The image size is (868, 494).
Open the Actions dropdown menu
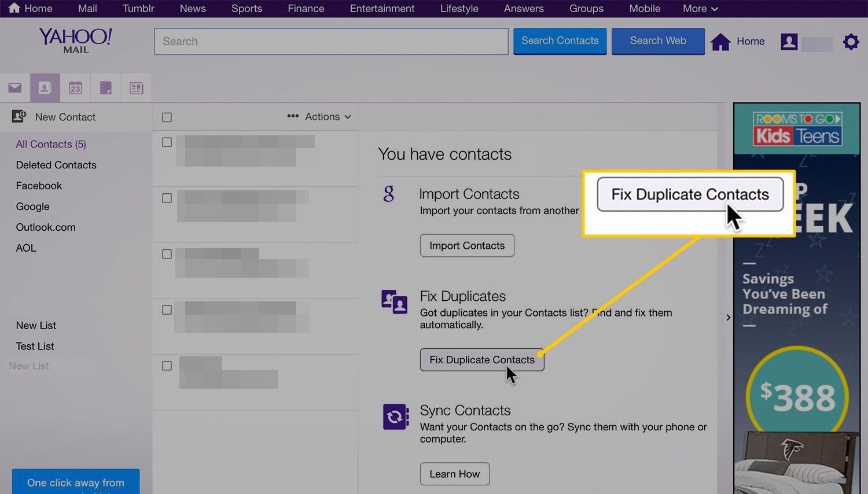point(328,116)
